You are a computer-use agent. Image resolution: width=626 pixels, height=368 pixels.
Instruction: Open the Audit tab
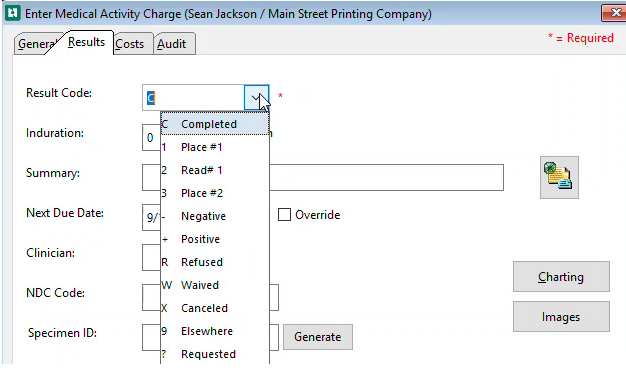coord(172,44)
